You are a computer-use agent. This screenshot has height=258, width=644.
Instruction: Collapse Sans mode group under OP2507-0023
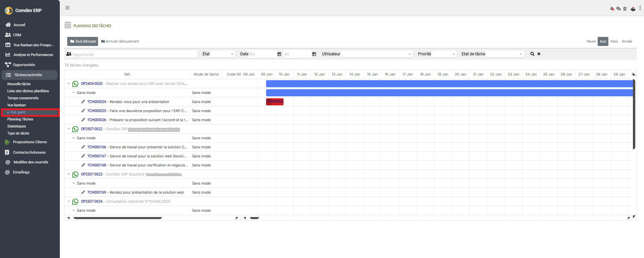tap(74, 184)
